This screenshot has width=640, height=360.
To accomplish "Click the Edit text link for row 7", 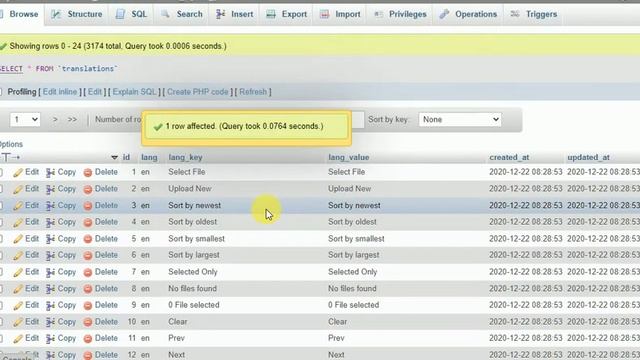I will (x=32, y=272).
